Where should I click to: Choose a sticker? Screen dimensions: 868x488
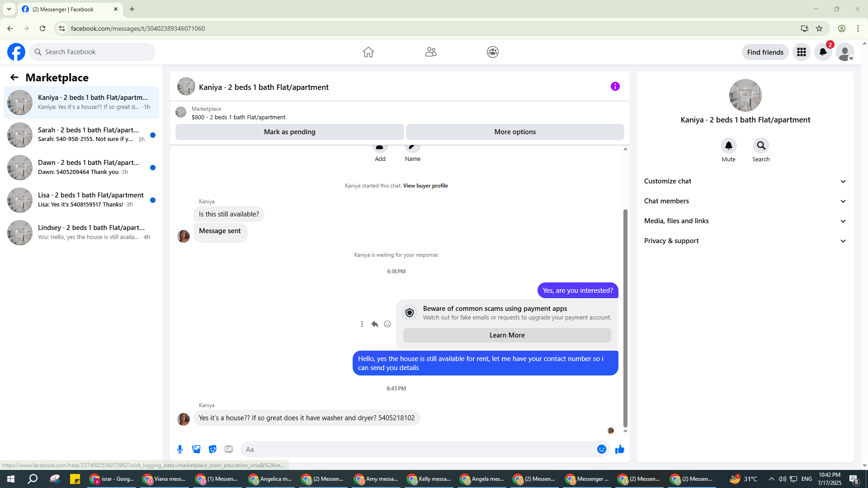pos(212,449)
